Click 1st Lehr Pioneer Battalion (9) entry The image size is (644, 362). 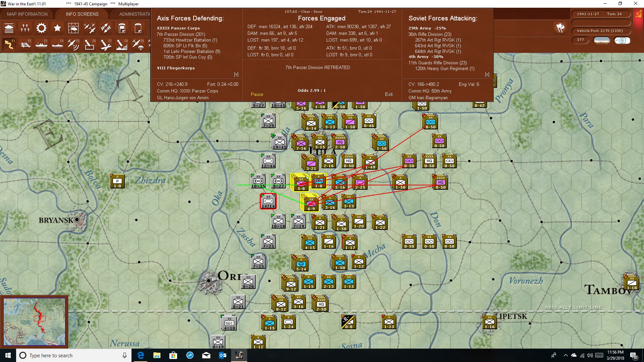click(x=192, y=51)
